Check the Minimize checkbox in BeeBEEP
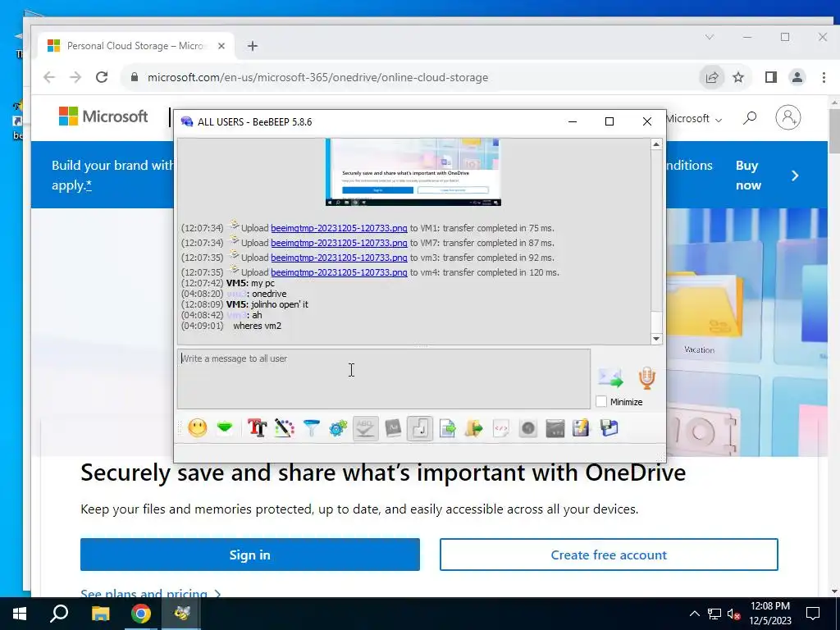Image resolution: width=840 pixels, height=630 pixels. coord(601,401)
